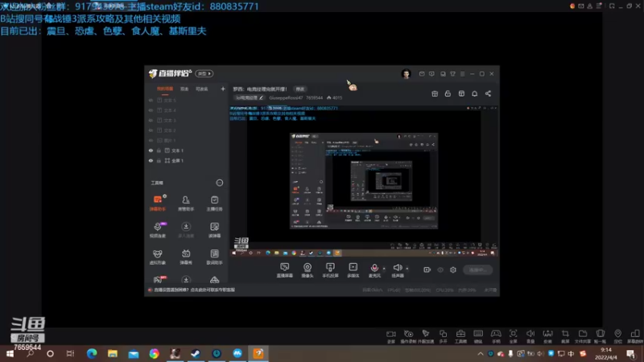Expand the microphone options arrow

click(384, 269)
